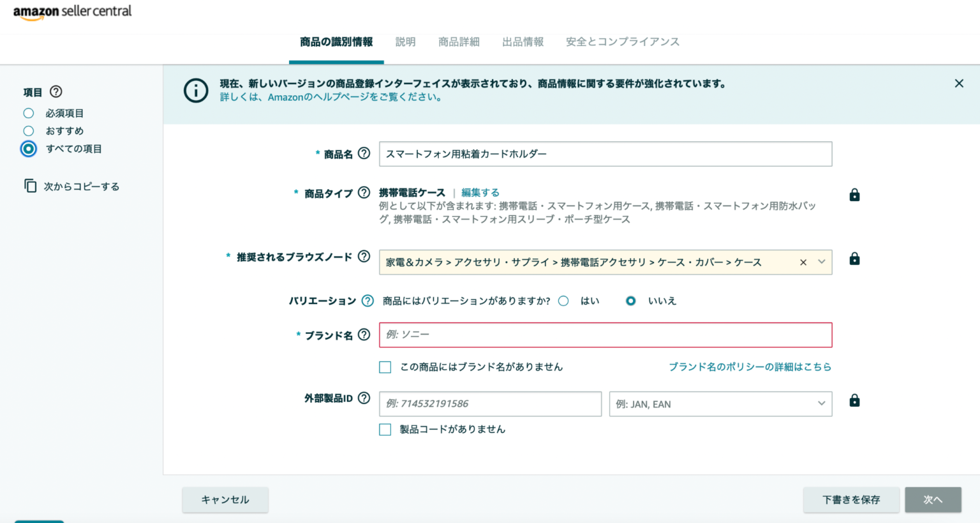980x523 pixels.
Task: Click the copy icon next to 次からコピーする
Action: coord(30,186)
